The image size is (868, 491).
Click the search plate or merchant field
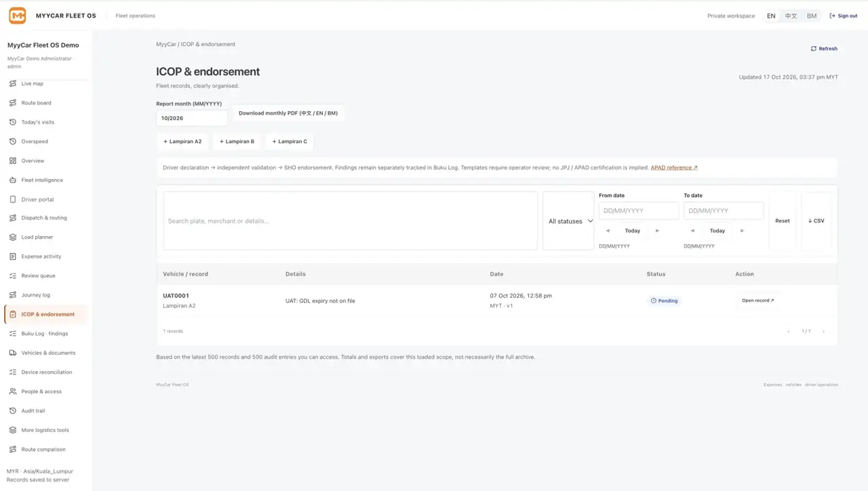coord(351,221)
